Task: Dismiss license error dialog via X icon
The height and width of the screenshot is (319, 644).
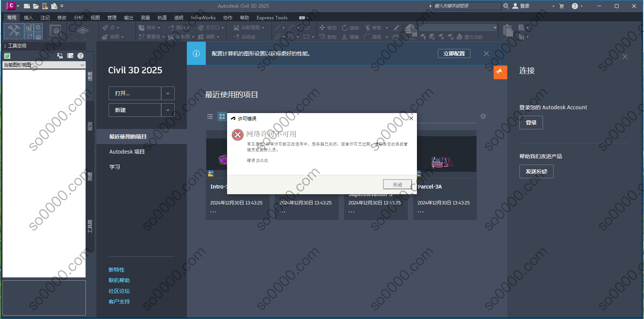Action: point(411,118)
